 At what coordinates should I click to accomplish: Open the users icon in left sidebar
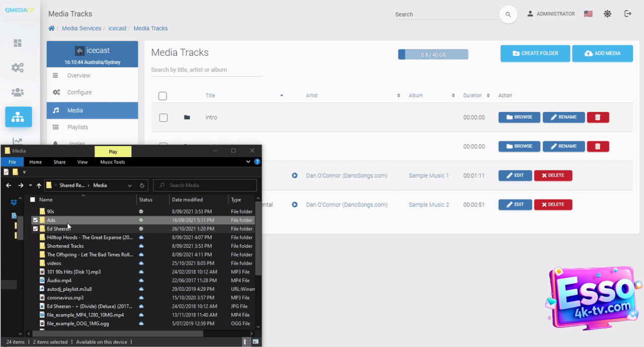(18, 92)
